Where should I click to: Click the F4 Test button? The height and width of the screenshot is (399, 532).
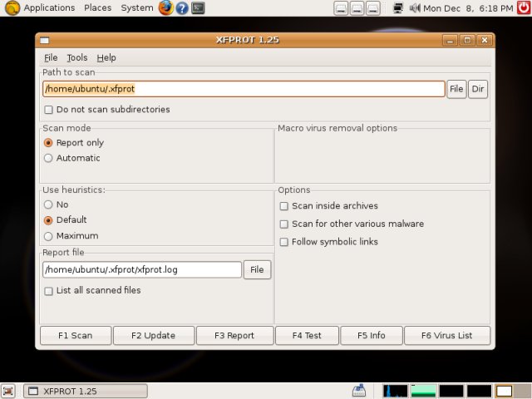pyautogui.click(x=307, y=336)
